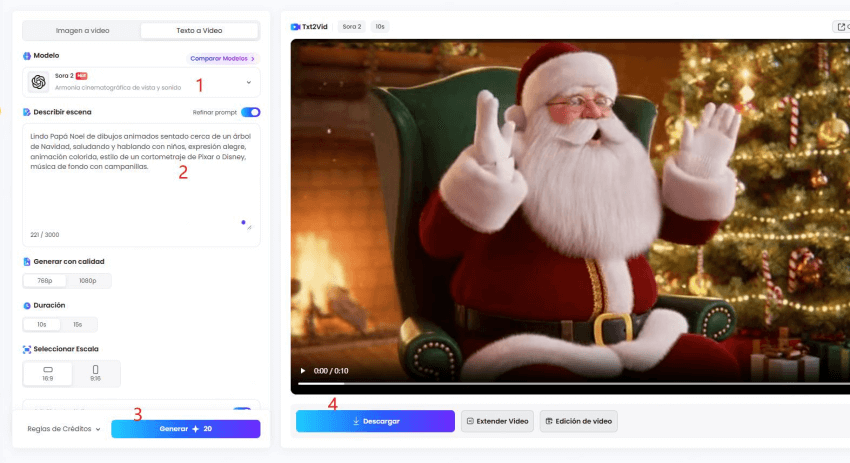This screenshot has width=850, height=463.
Task: Click the Txt2Vid camera icon
Action: (295, 27)
